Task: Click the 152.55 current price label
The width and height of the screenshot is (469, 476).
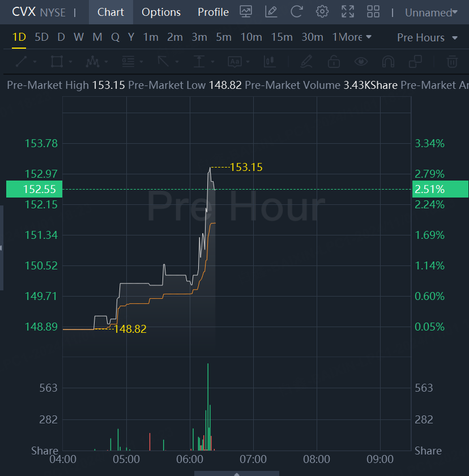Action: click(x=35, y=189)
